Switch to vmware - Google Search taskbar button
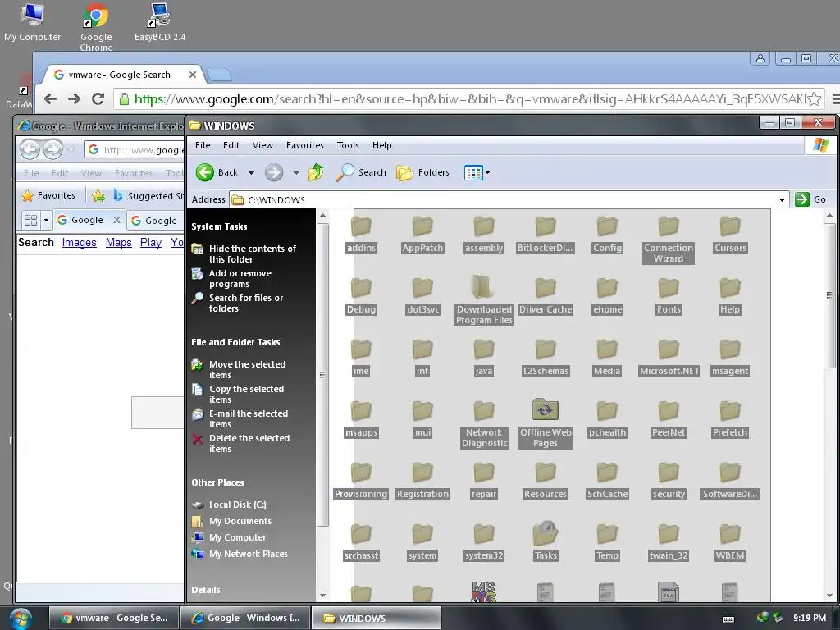This screenshot has height=630, width=840. [113, 619]
